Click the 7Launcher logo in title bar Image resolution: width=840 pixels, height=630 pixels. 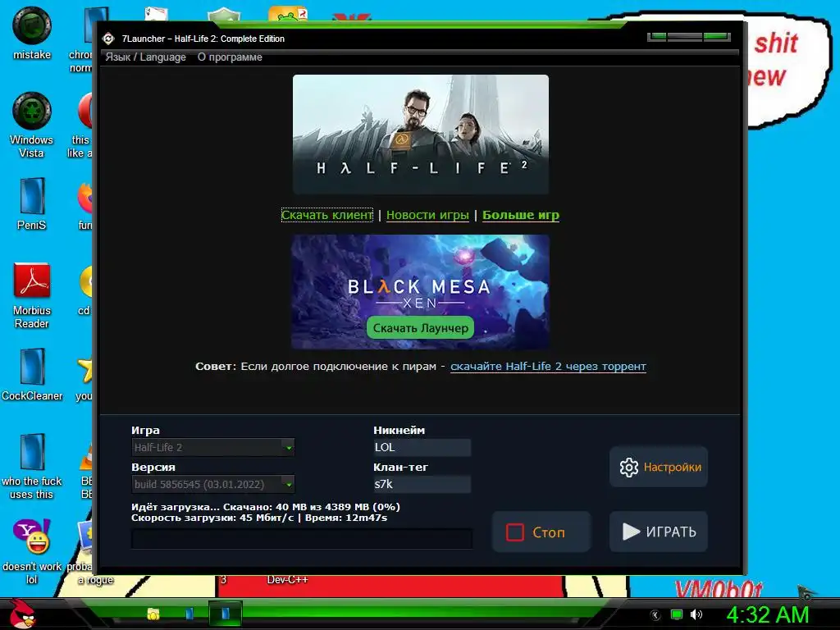coord(109,39)
